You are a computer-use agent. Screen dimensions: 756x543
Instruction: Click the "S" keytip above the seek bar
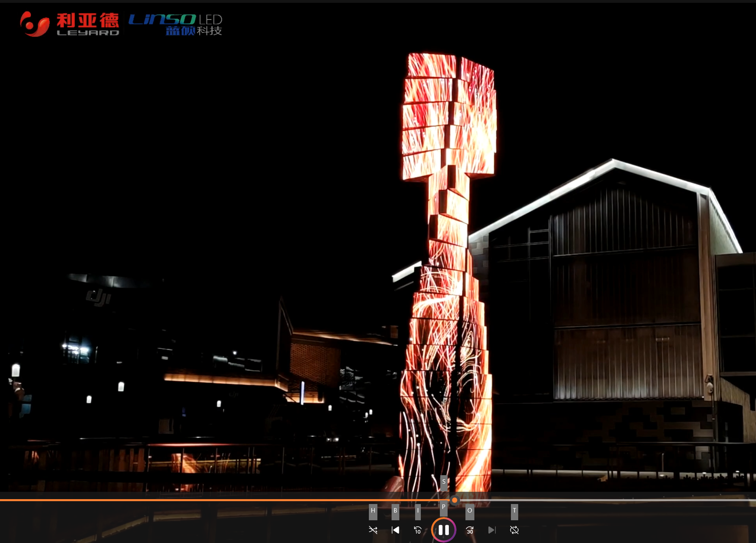click(444, 482)
